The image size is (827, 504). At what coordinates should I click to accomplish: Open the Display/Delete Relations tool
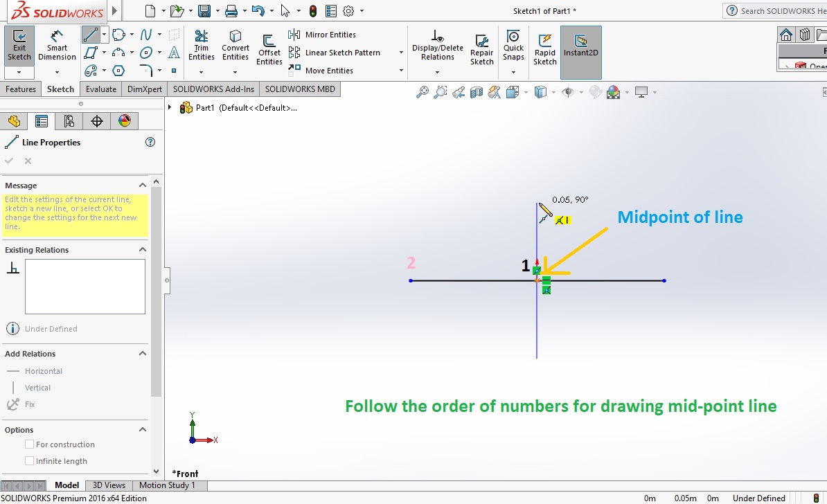(437, 47)
